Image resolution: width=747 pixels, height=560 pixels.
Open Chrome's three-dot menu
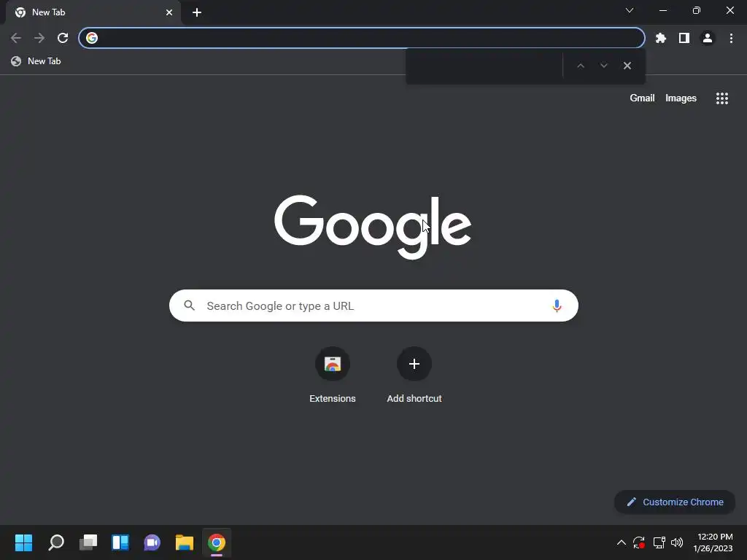coord(731,38)
